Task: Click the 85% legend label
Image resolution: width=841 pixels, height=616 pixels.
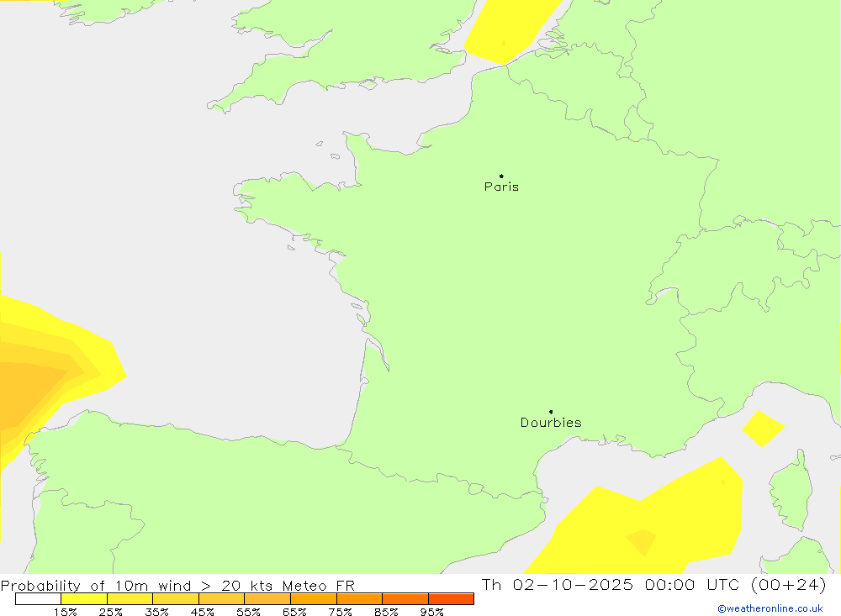Action: (x=386, y=612)
